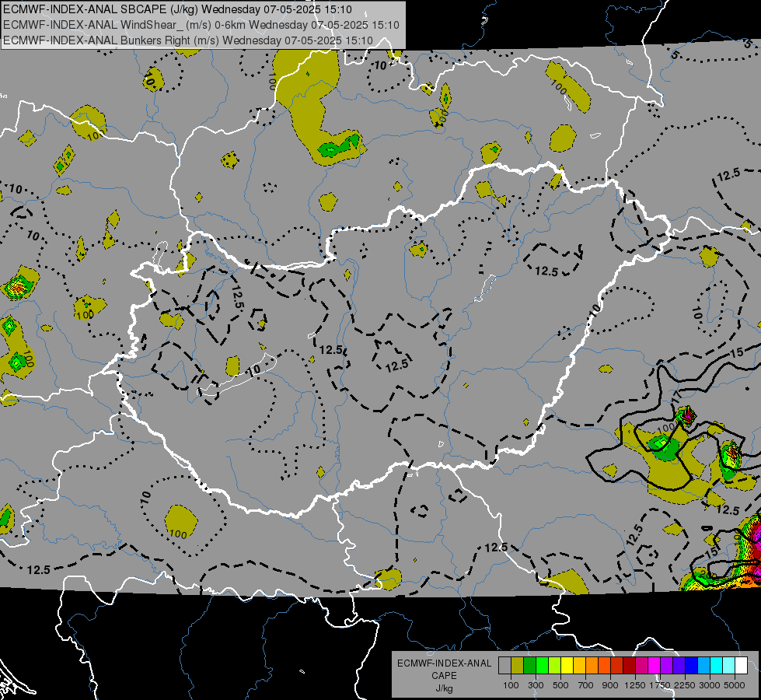Select the bright green legend swatch
The width and height of the screenshot is (761, 700).
pyautogui.click(x=542, y=666)
